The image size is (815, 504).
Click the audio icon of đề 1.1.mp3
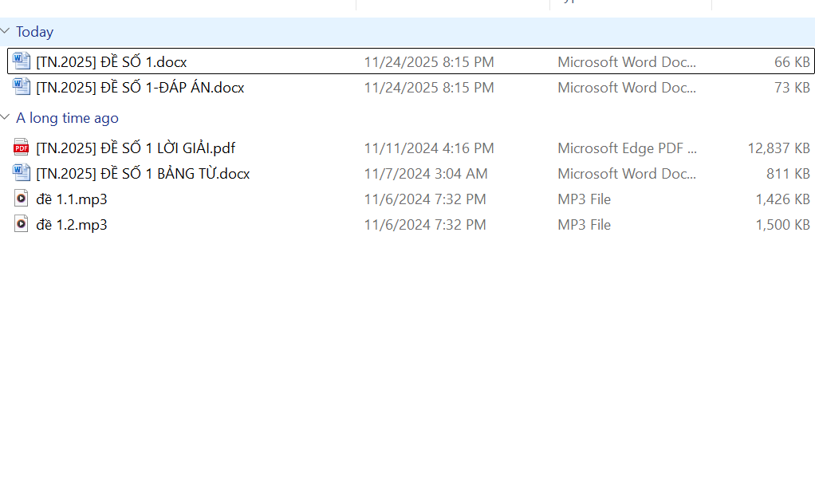[22, 199]
